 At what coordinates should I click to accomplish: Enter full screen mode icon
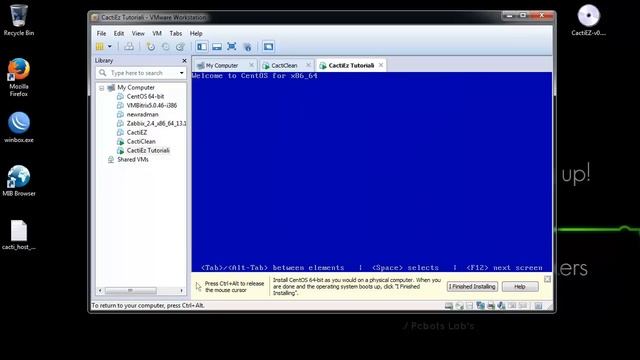(x=232, y=47)
